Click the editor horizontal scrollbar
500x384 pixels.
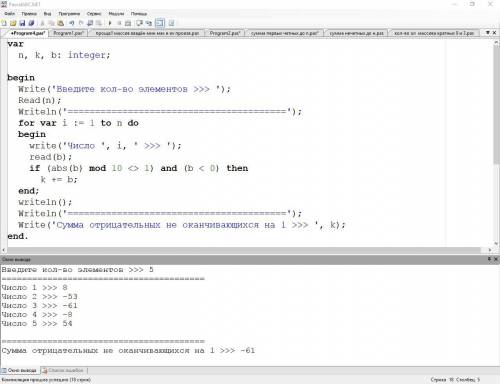click(x=243, y=250)
